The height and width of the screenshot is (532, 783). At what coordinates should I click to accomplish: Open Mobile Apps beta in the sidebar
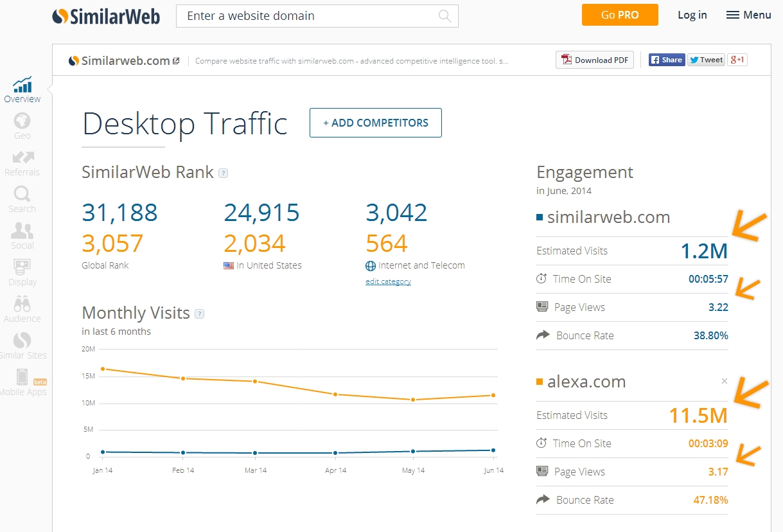pyautogui.click(x=23, y=383)
